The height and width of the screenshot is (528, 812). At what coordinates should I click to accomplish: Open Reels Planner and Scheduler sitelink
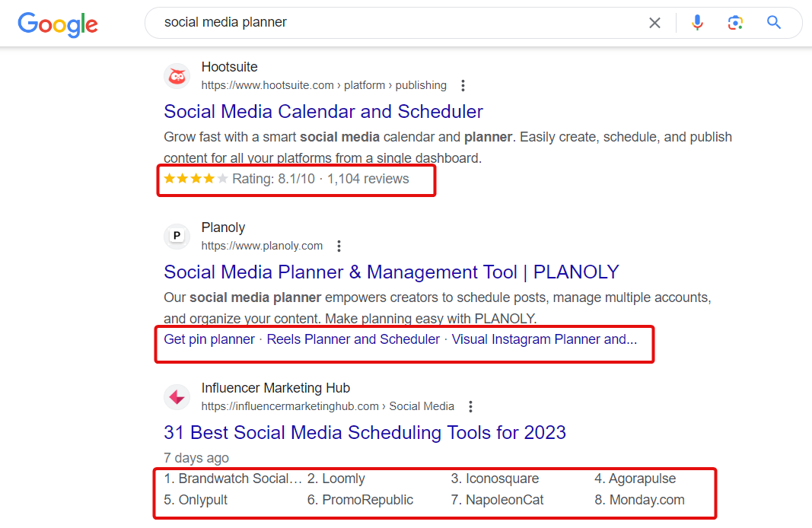tap(353, 339)
